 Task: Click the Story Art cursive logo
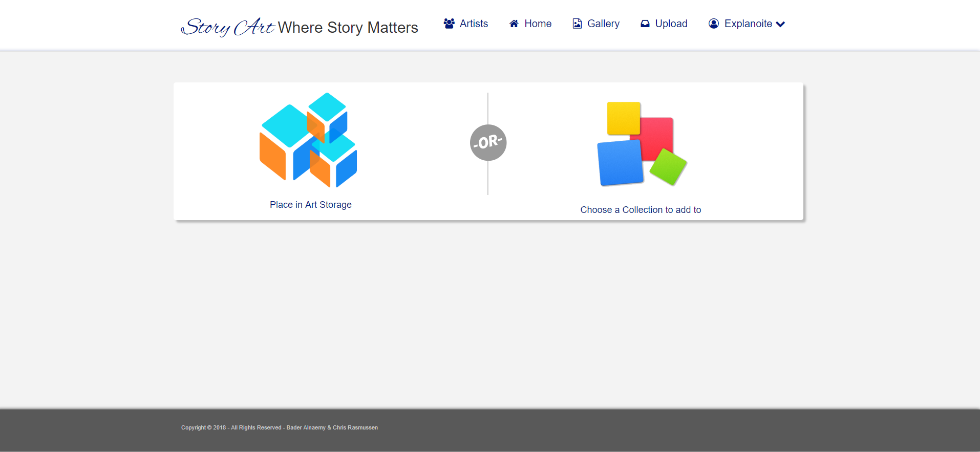coord(229,27)
